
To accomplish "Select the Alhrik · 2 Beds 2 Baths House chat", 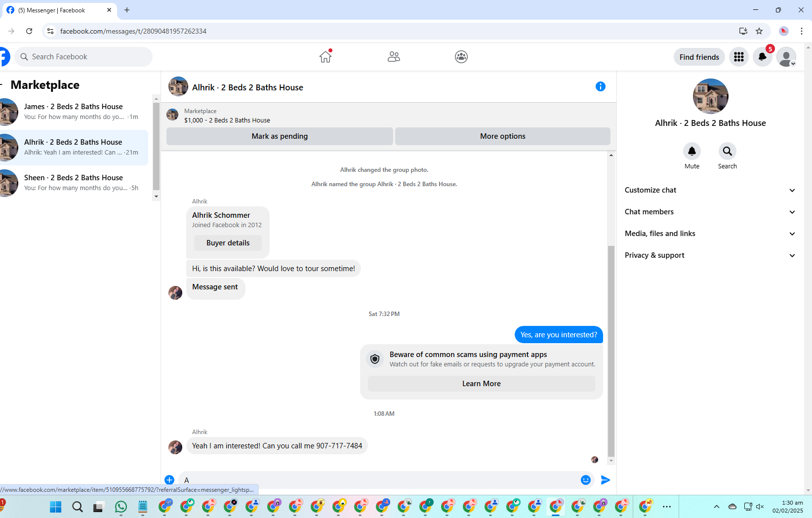I will [74, 148].
